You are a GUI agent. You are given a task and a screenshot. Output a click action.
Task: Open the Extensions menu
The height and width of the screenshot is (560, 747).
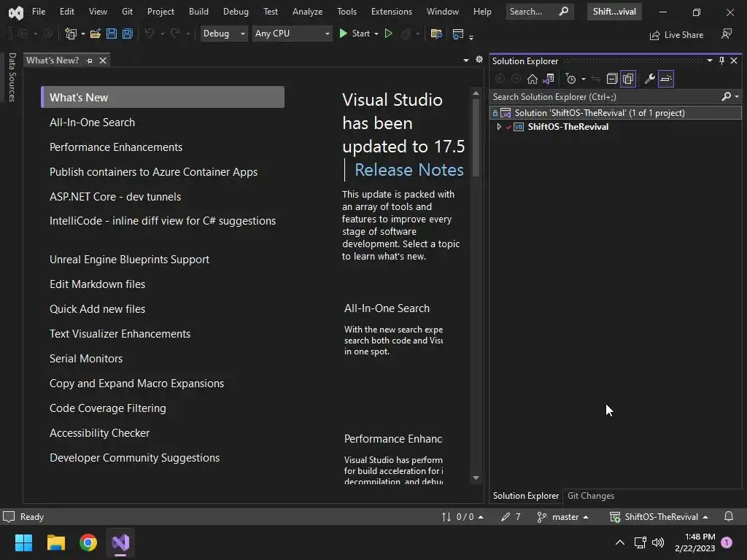point(392,12)
